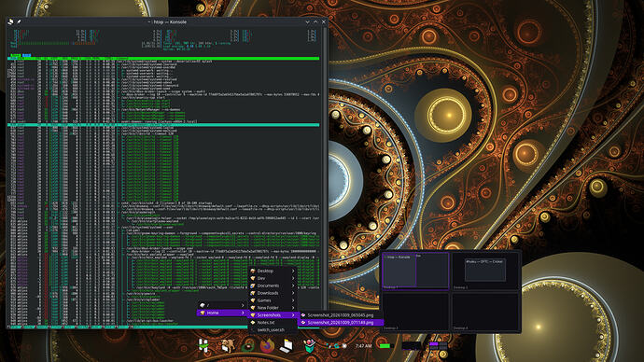Viewport: 644px width, 362px height.
Task: Open Screenshot_20261009_071149.png
Action: point(341,323)
